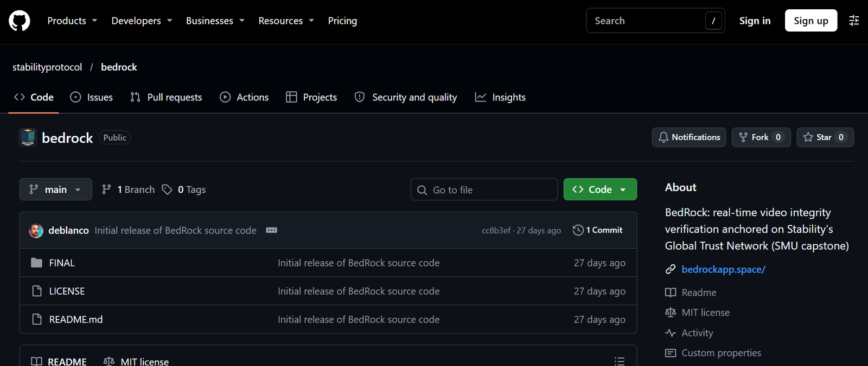Viewport: 868px width, 366px height.
Task: Open commit hash cc8b3ef
Action: [x=496, y=230]
